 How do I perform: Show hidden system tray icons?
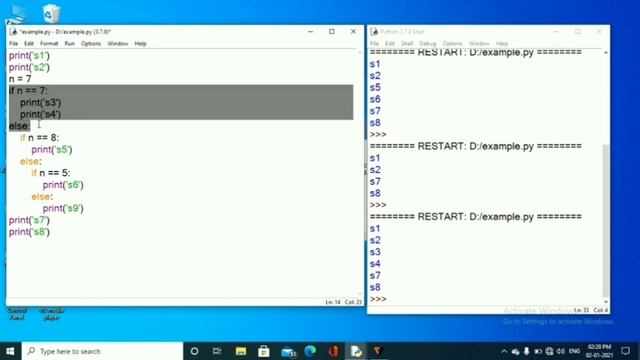(x=504, y=351)
